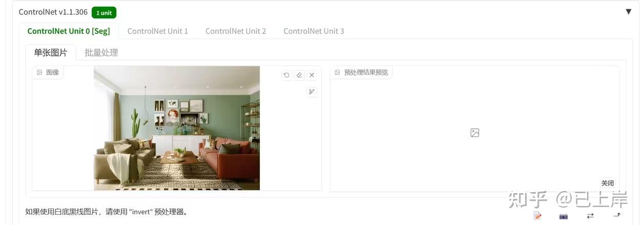
Task: Switch to ControlNet Unit 2 tab
Action: click(236, 31)
